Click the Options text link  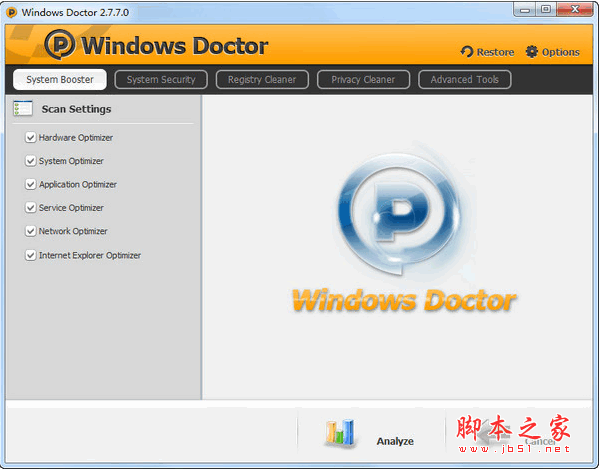[560, 52]
